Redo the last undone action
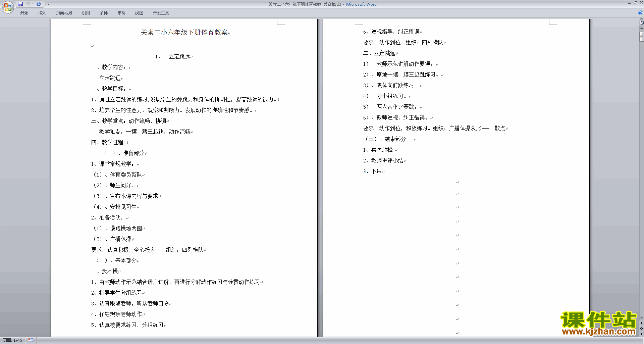Screen dimensions: 644x344 (x=39, y=4)
